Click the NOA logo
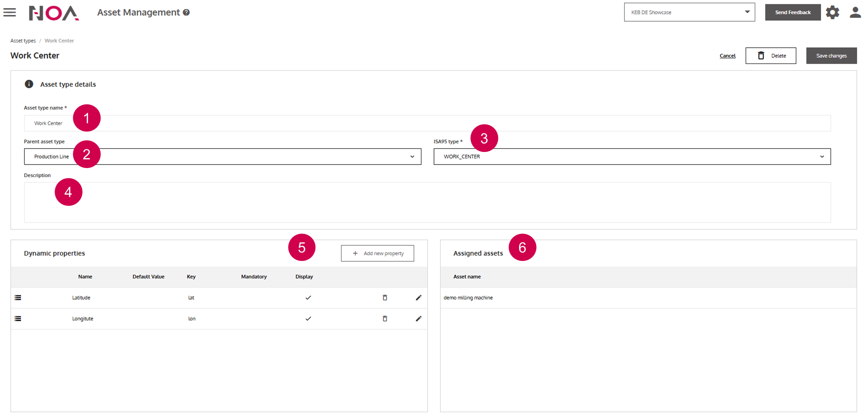 point(54,13)
